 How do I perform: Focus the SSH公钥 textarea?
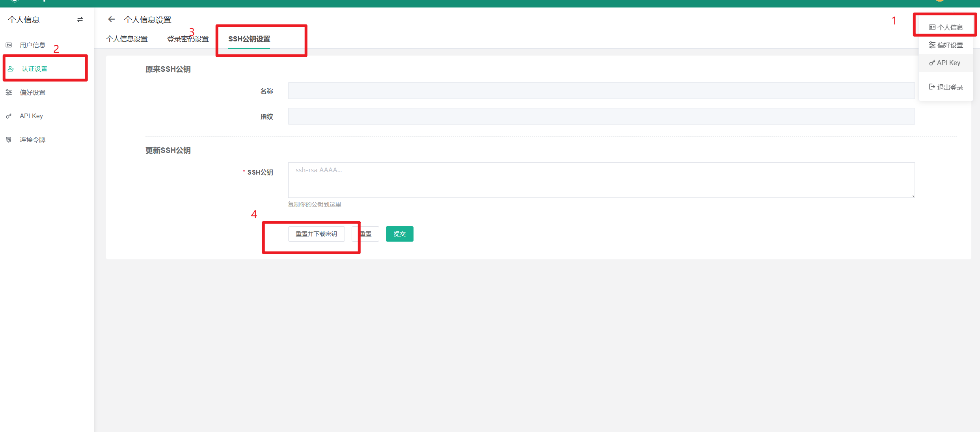[601, 180]
